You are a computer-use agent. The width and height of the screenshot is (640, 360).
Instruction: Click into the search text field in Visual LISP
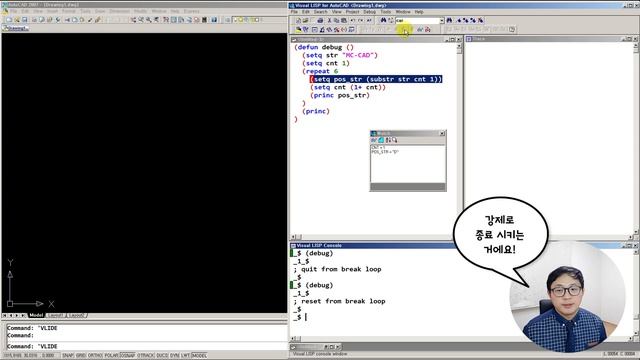417,20
